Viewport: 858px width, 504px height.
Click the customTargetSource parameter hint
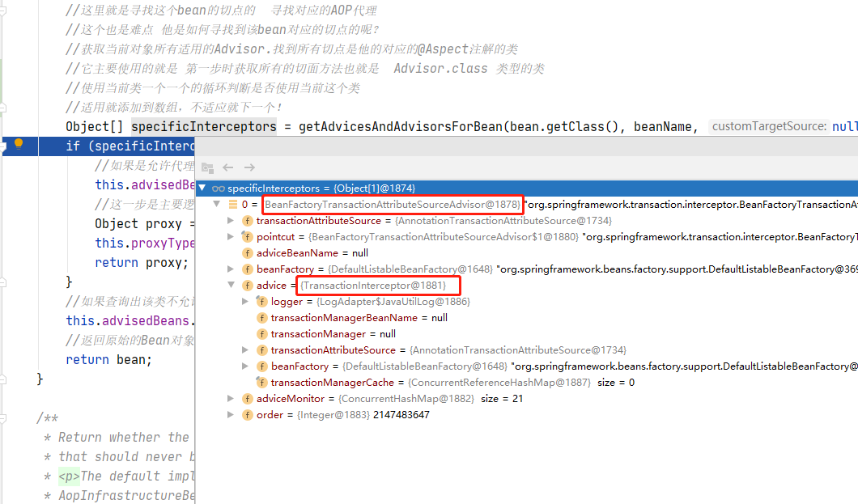pos(769,127)
